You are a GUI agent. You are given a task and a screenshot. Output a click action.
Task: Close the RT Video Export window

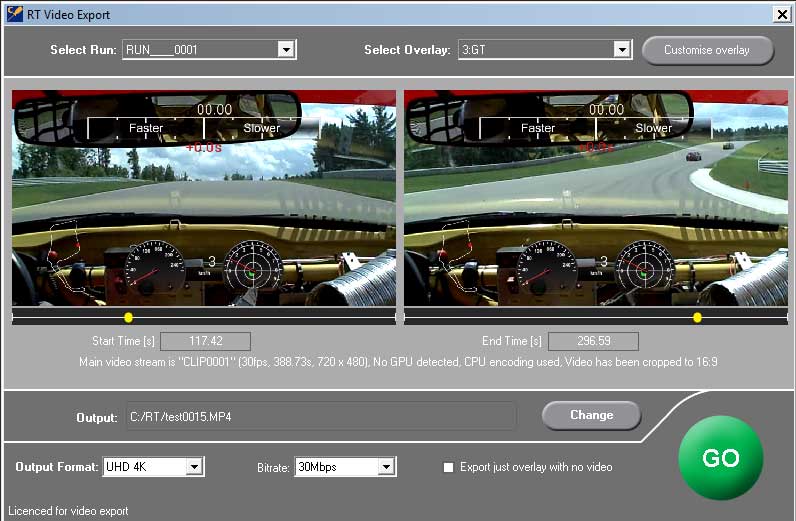pyautogui.click(x=781, y=14)
